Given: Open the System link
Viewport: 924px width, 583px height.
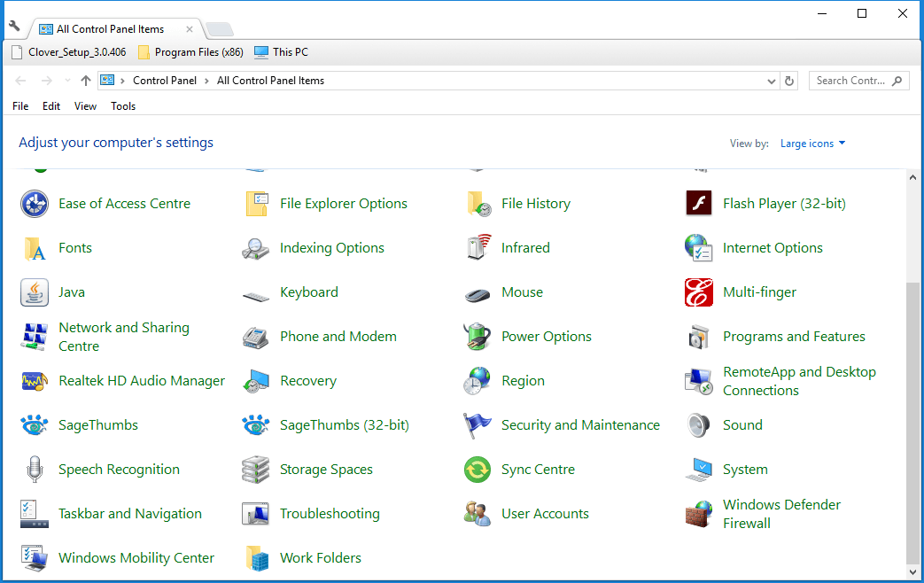Looking at the screenshot, I should (745, 470).
